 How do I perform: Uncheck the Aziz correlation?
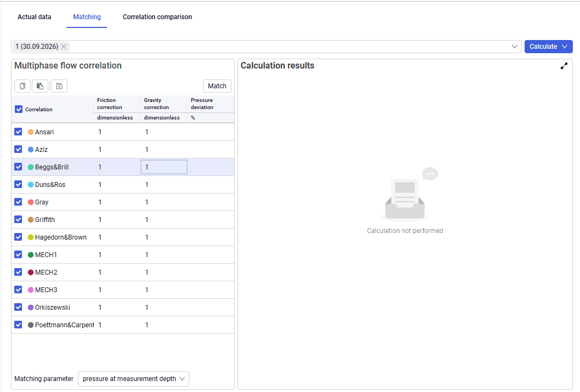(x=18, y=149)
